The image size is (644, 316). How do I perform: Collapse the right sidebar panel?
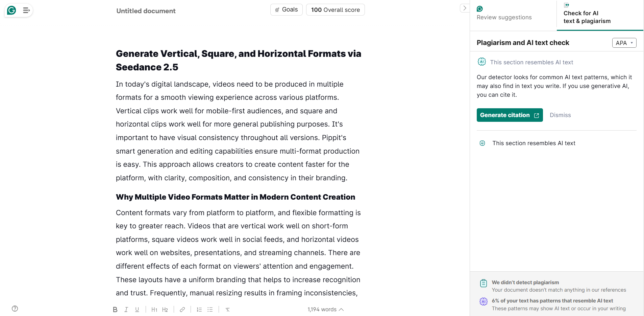tap(465, 8)
